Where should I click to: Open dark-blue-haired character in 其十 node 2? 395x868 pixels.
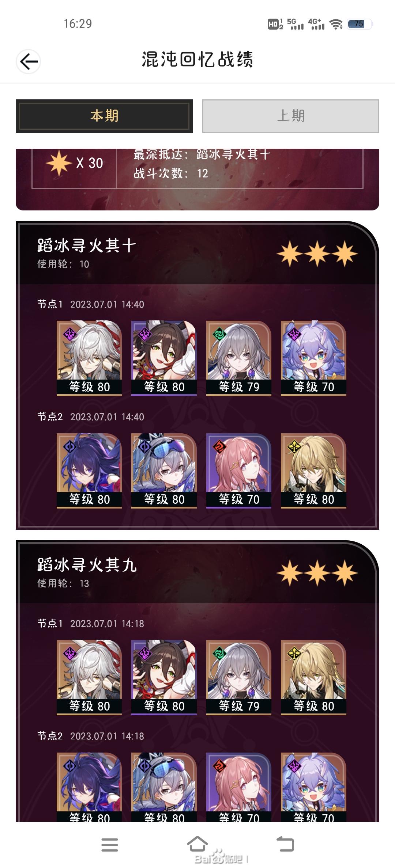pos(89,471)
